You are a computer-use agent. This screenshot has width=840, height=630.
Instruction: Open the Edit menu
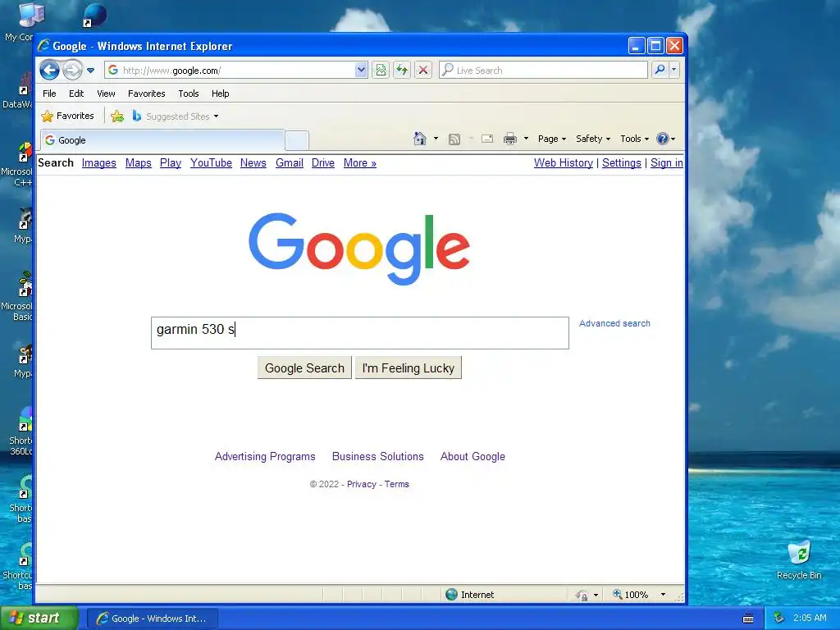[x=76, y=94]
